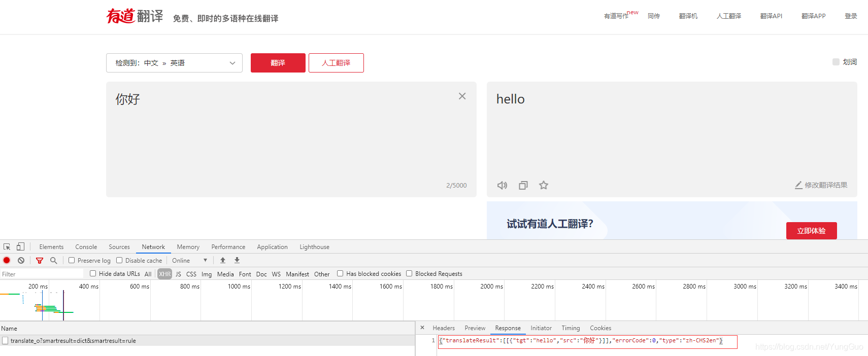Click the import HAR upload icon
Image resolution: width=868 pixels, height=356 pixels.
[223, 260]
